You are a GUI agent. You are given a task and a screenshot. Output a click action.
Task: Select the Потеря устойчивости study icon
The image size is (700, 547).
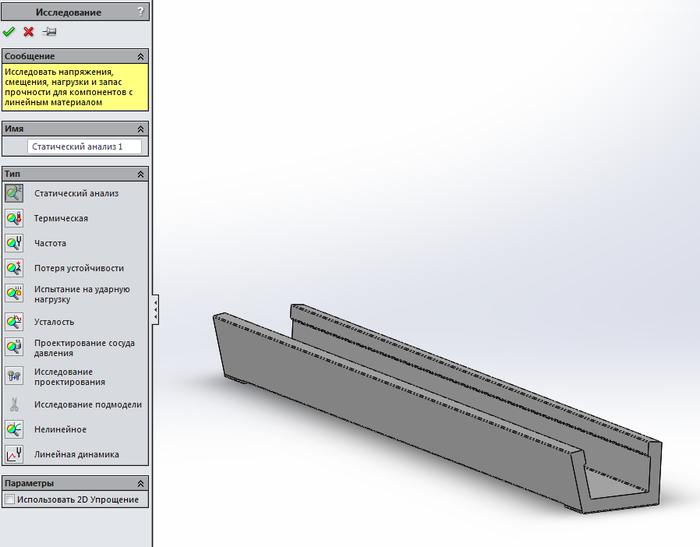[x=14, y=268]
